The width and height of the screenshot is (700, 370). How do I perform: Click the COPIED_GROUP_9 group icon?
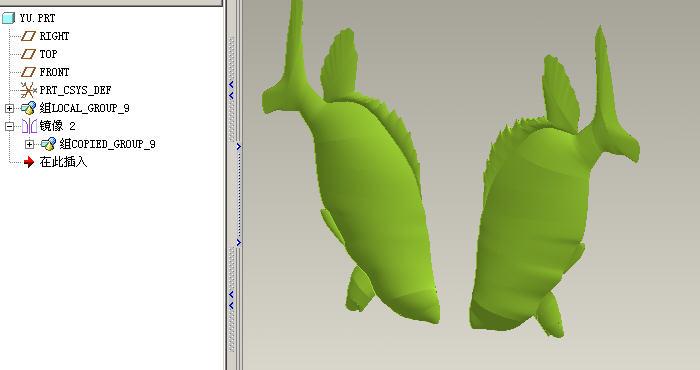pos(48,144)
